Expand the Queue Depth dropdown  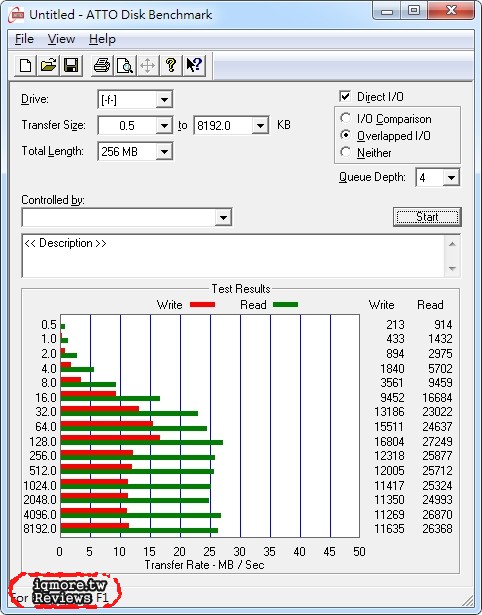pos(451,178)
